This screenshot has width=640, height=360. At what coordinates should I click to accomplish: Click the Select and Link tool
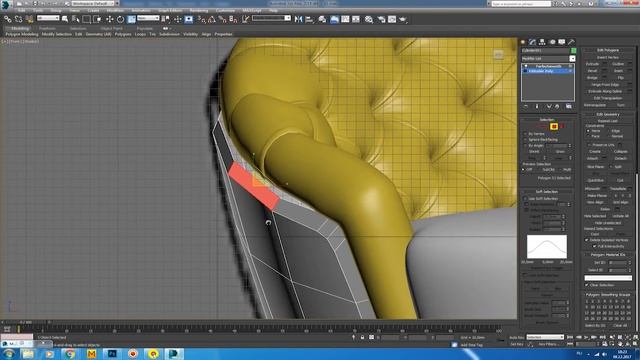[8, 19]
